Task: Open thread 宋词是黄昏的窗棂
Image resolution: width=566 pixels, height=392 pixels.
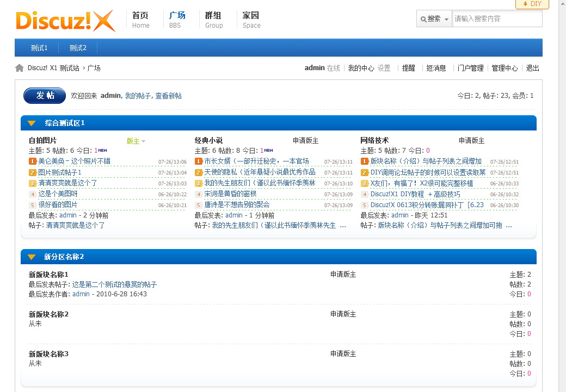Action: [x=231, y=194]
